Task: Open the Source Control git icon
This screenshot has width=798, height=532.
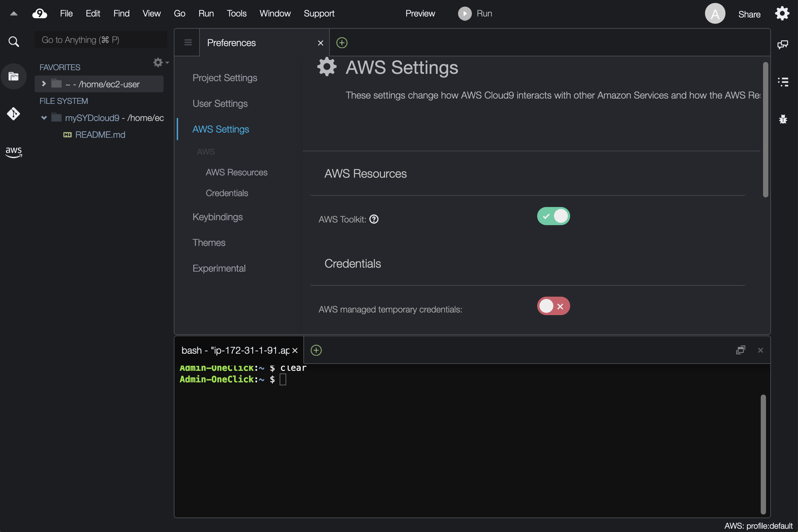Action: point(14,114)
